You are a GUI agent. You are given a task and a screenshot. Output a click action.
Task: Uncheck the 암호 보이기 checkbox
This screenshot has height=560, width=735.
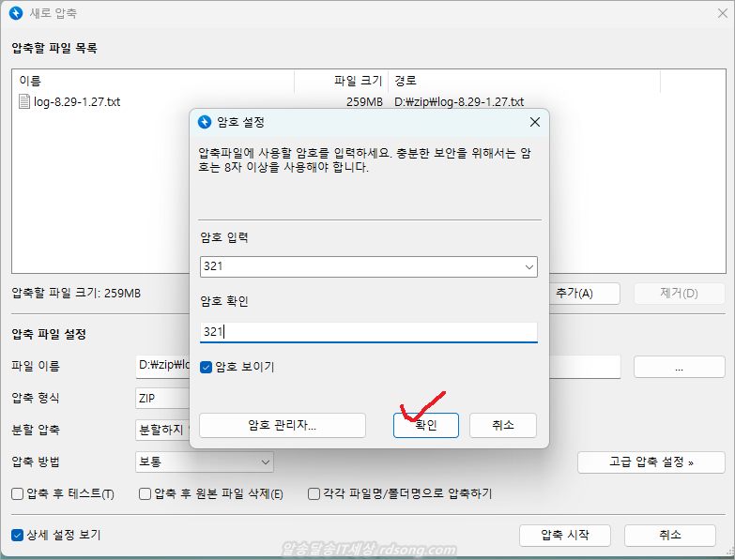[x=207, y=368]
